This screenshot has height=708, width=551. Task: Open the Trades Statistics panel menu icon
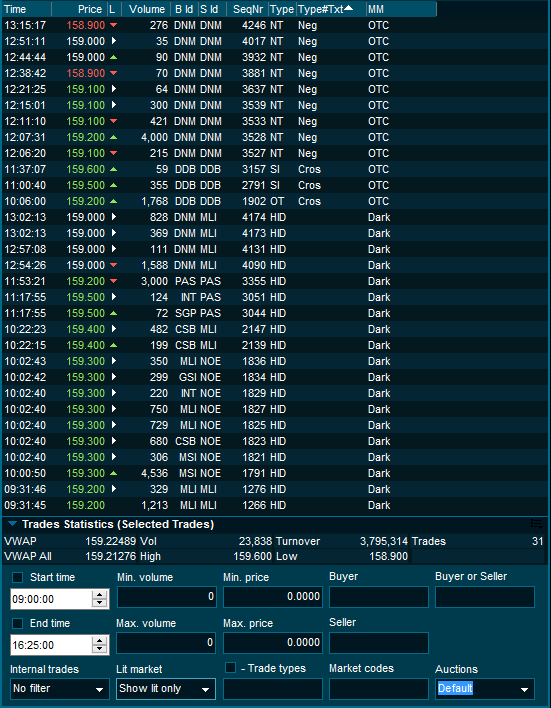click(x=537, y=524)
